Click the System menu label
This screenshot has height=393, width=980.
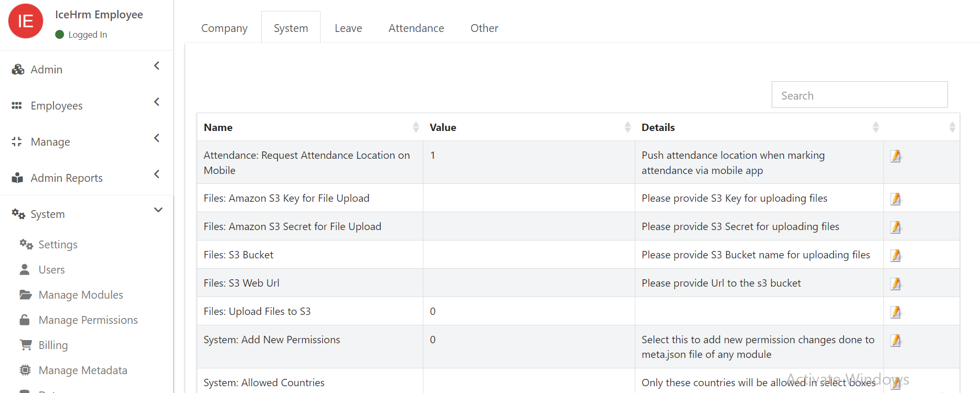pyautogui.click(x=48, y=214)
